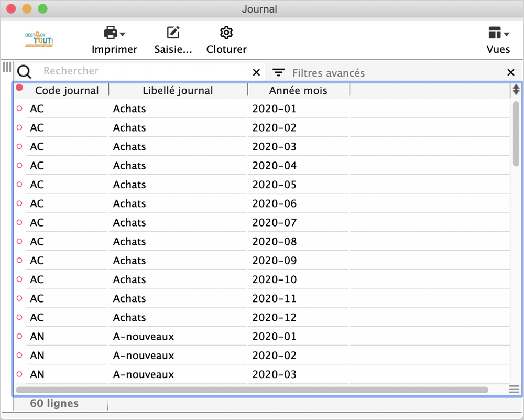This screenshot has width=524, height=420.
Task: Click the Vues label
Action: click(498, 49)
